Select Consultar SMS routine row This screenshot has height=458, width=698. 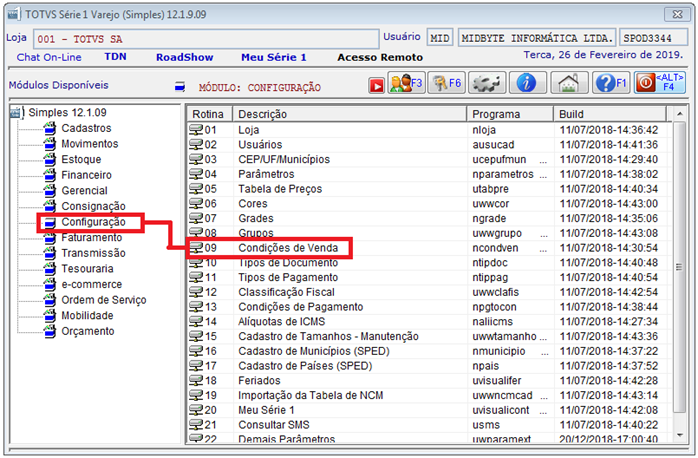[428, 425]
